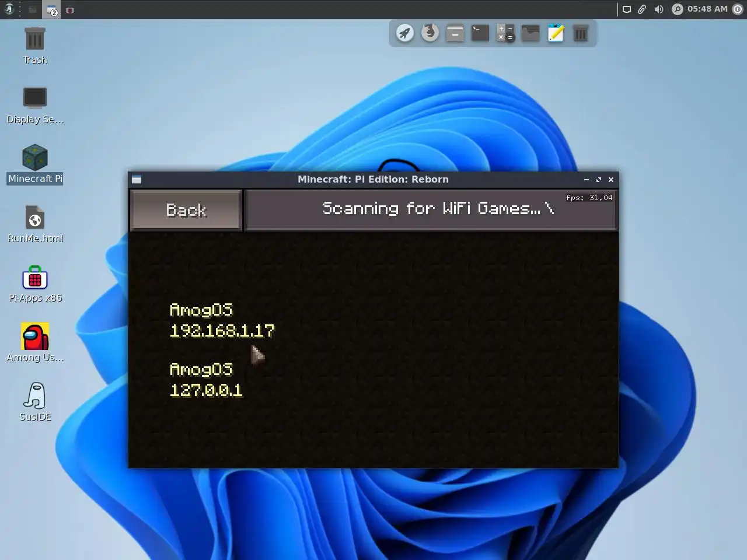This screenshot has height=560, width=747.
Task: Open the Firefox browser from the dock
Action: [x=430, y=33]
